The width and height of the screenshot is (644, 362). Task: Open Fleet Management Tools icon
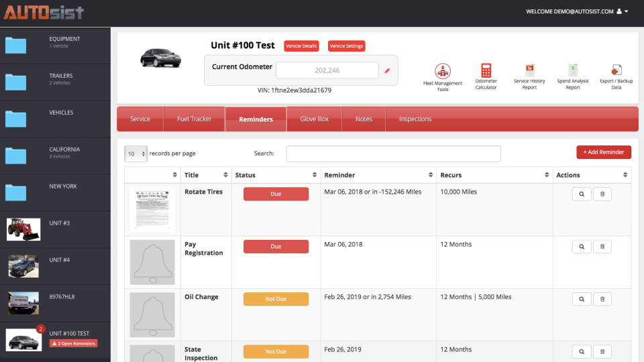click(443, 71)
